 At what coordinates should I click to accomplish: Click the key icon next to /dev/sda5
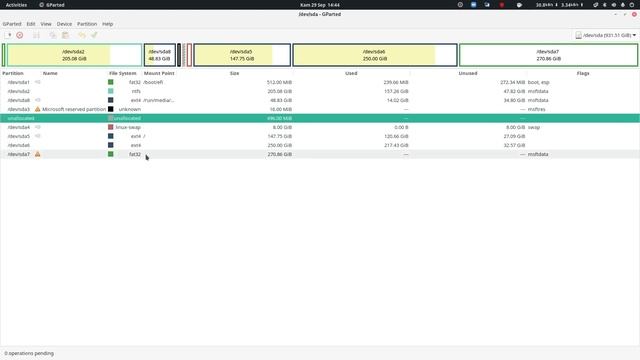[38, 136]
